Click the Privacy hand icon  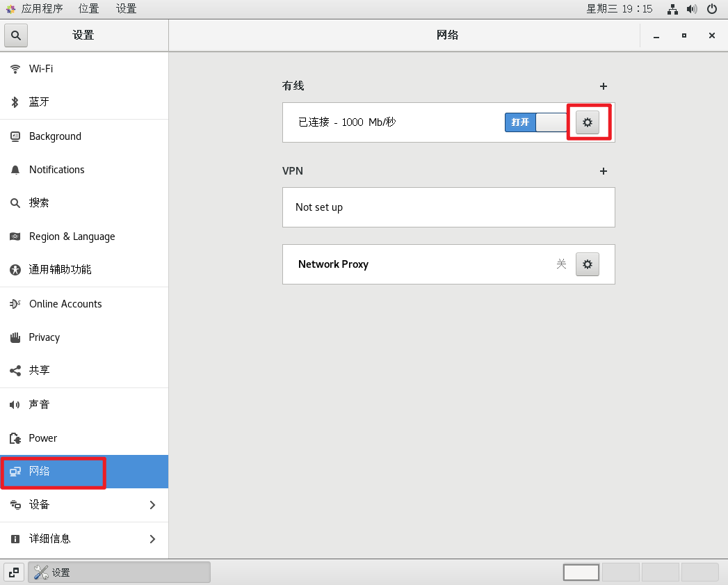pos(15,337)
